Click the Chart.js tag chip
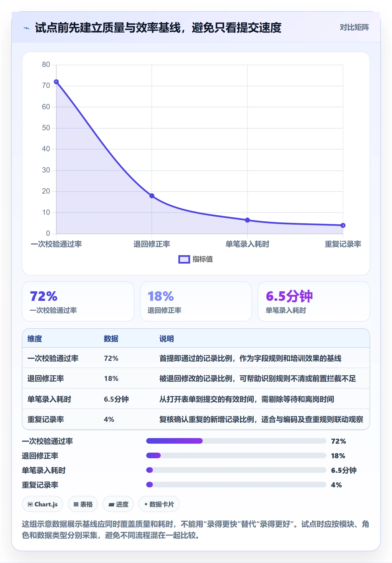Screen dimensions: 392x563 pos(43,504)
